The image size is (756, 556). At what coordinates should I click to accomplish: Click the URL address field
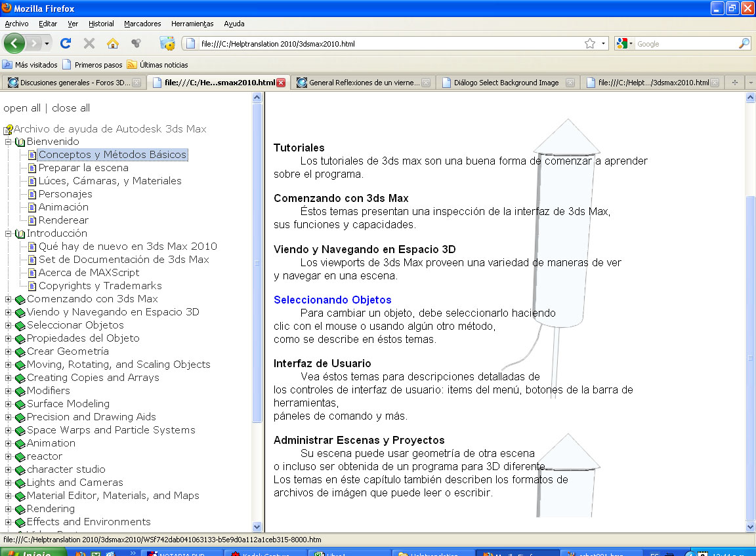click(390, 44)
